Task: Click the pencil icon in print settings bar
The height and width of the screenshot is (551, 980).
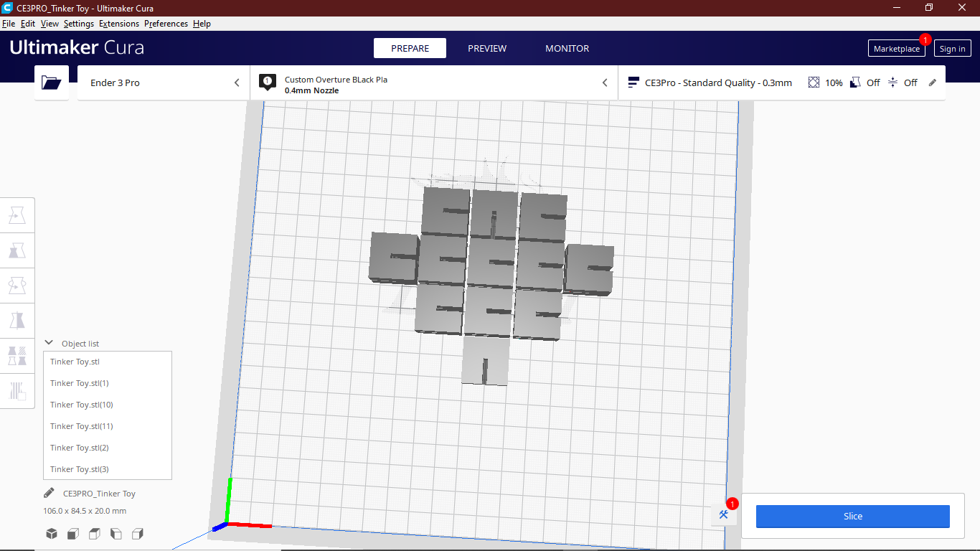Action: click(x=933, y=83)
